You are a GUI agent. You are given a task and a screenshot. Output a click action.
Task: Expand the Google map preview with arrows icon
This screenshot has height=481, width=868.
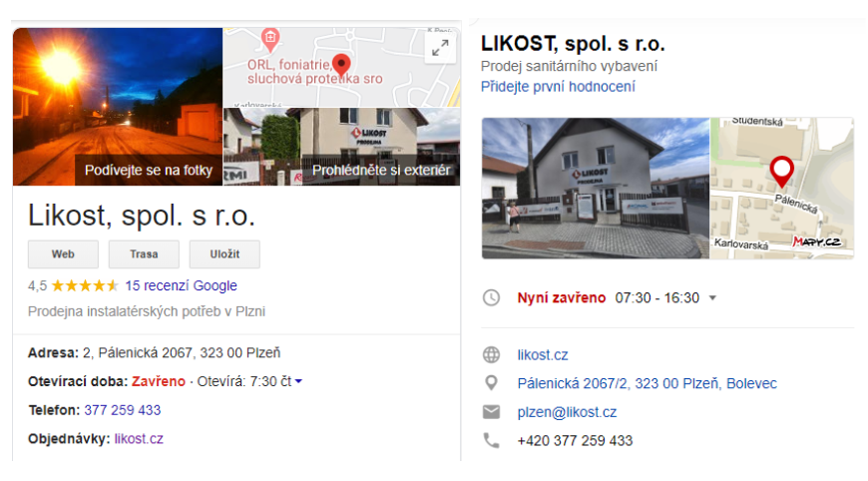click(440, 49)
